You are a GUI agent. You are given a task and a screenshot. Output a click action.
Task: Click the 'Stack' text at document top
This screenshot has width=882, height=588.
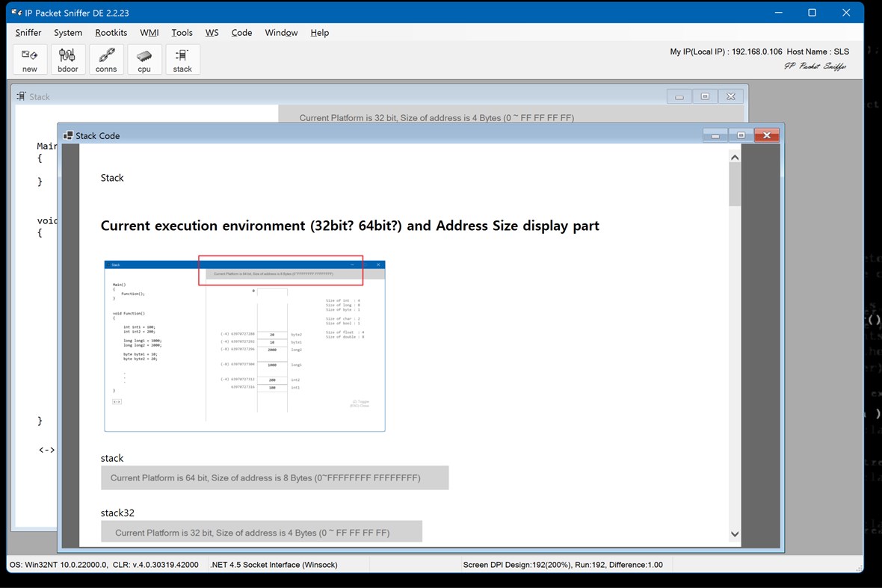pyautogui.click(x=112, y=178)
